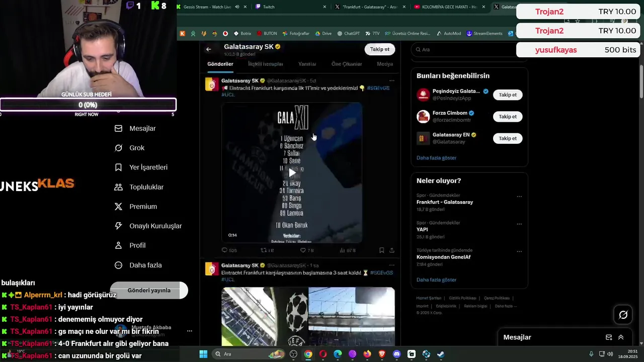
Task: Switch to İlişkili hesaplar tab
Action: 266,64
